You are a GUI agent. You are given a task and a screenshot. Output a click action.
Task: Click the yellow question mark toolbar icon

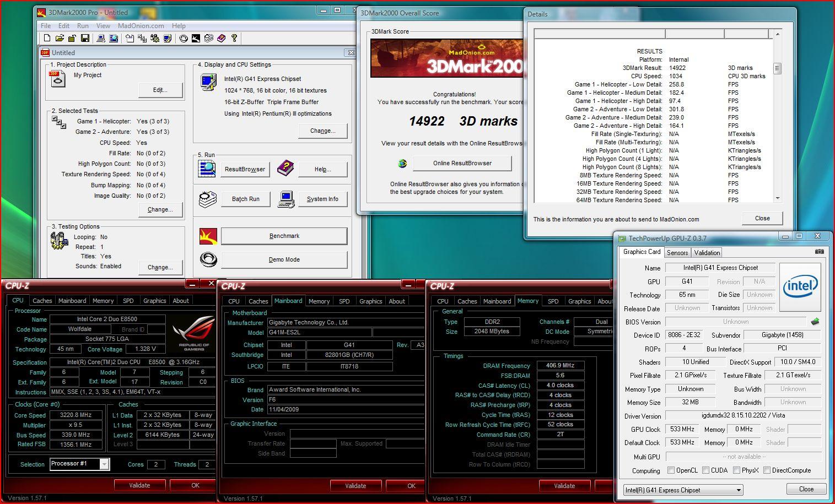234,38
